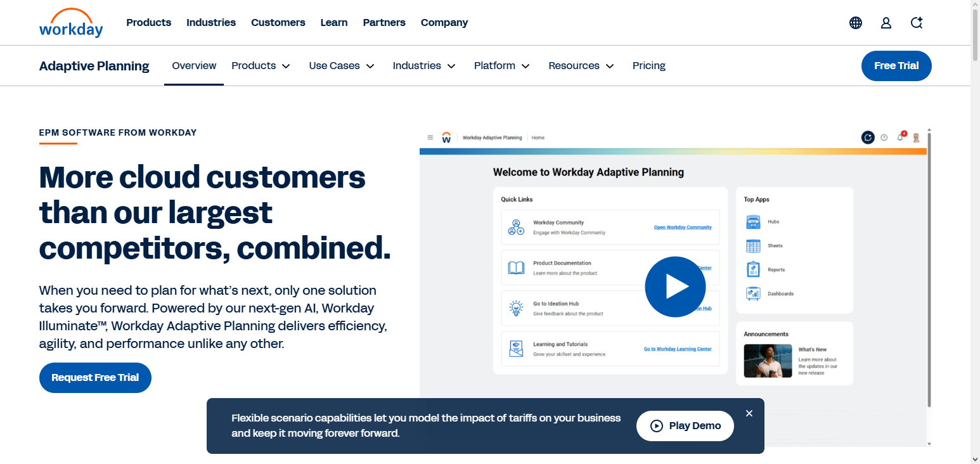The image size is (980, 464).
Task: Click the Workday logo
Action: pyautogui.click(x=71, y=23)
